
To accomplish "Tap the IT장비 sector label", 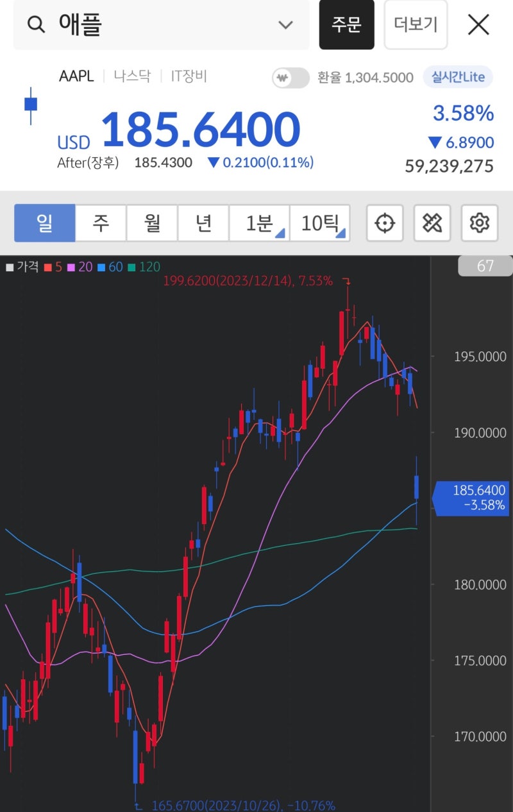I will [189, 76].
